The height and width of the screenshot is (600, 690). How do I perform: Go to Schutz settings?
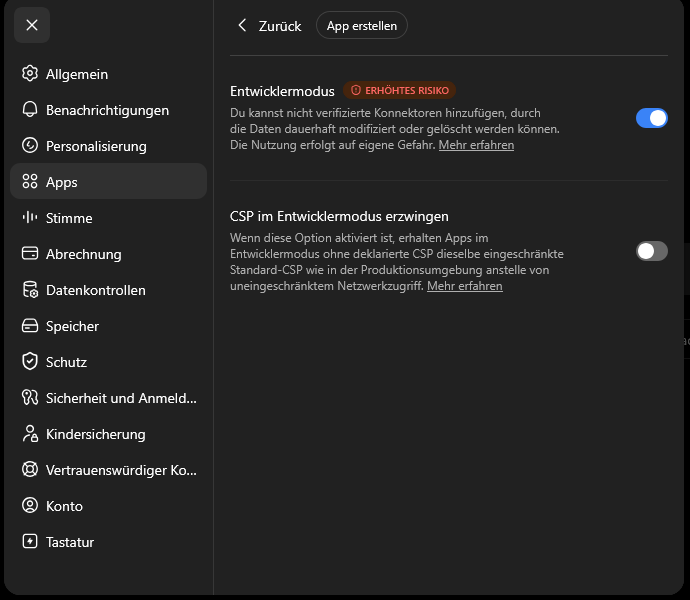tap(108, 362)
